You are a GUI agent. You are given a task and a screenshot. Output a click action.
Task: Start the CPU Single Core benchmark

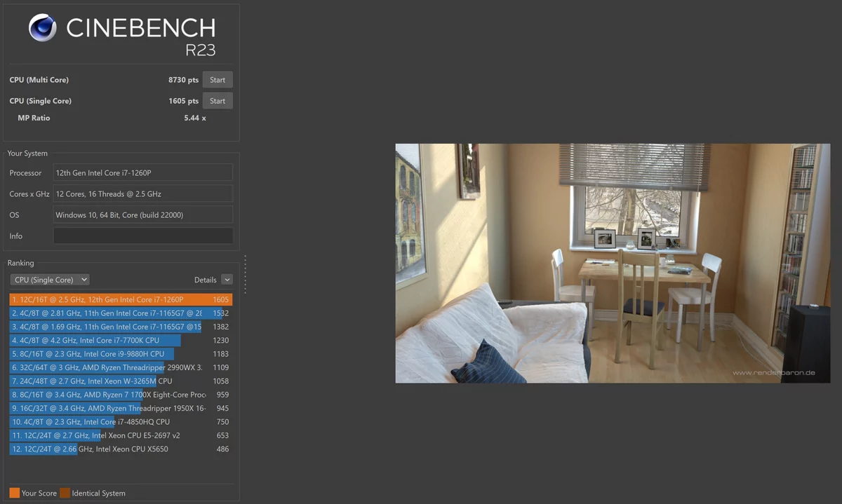click(218, 101)
